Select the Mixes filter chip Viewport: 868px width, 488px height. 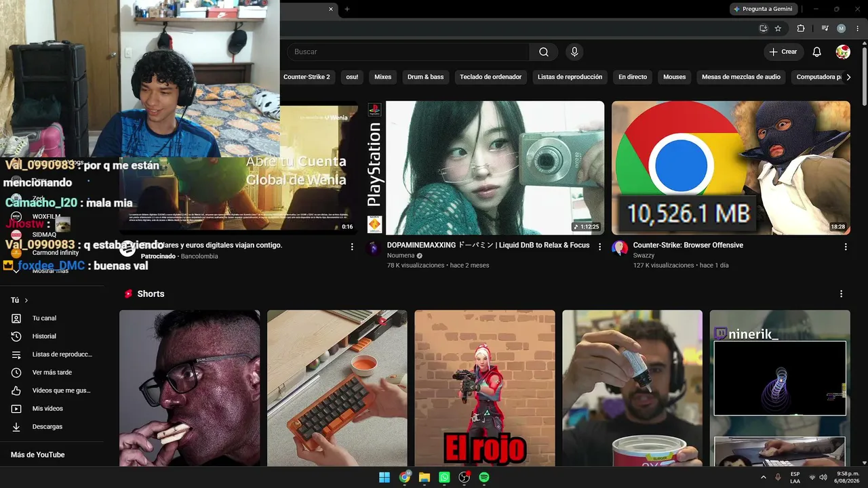click(383, 77)
